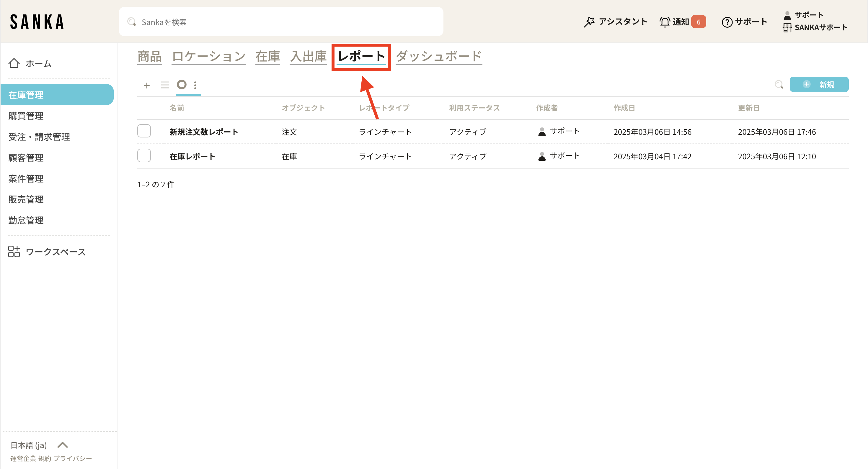Switch to list view with hamburger icon
Viewport: 868px width, 469px height.
(165, 85)
